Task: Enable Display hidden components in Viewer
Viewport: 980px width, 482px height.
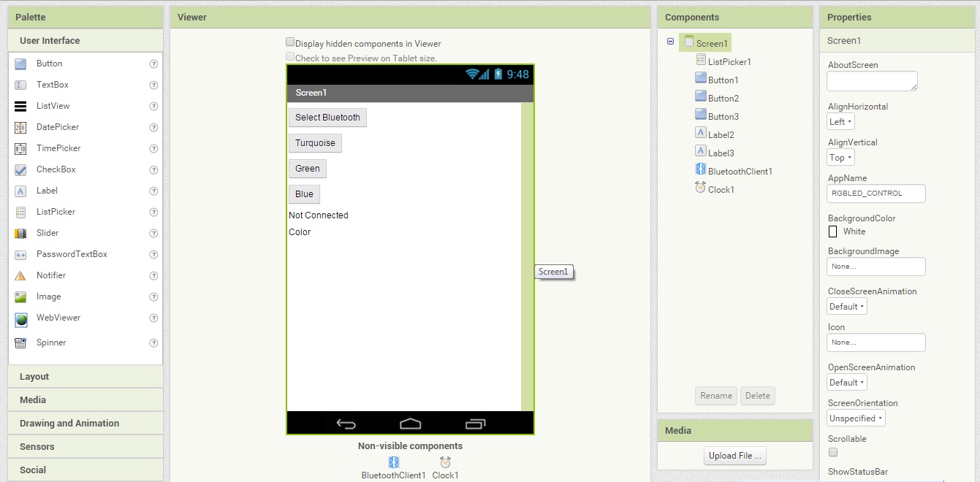Action: 290,42
